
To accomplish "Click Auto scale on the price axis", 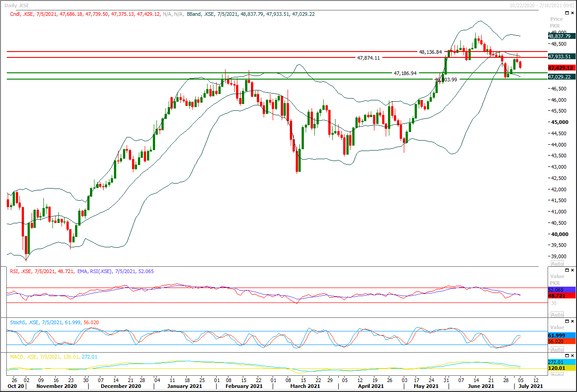I will (x=558, y=263).
